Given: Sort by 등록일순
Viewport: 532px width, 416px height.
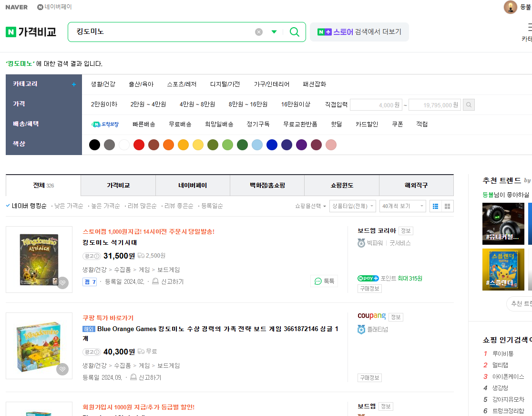Looking at the screenshot, I should tap(212, 206).
